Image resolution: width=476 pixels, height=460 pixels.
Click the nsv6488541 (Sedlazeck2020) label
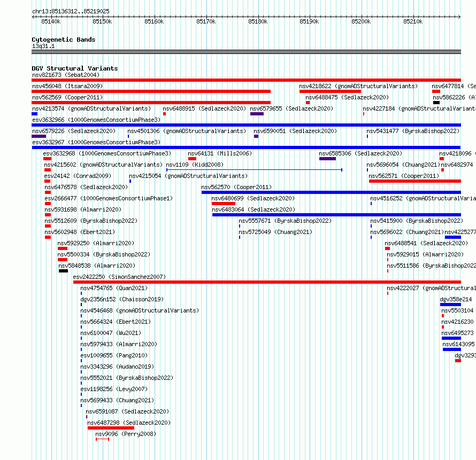pos(426,243)
